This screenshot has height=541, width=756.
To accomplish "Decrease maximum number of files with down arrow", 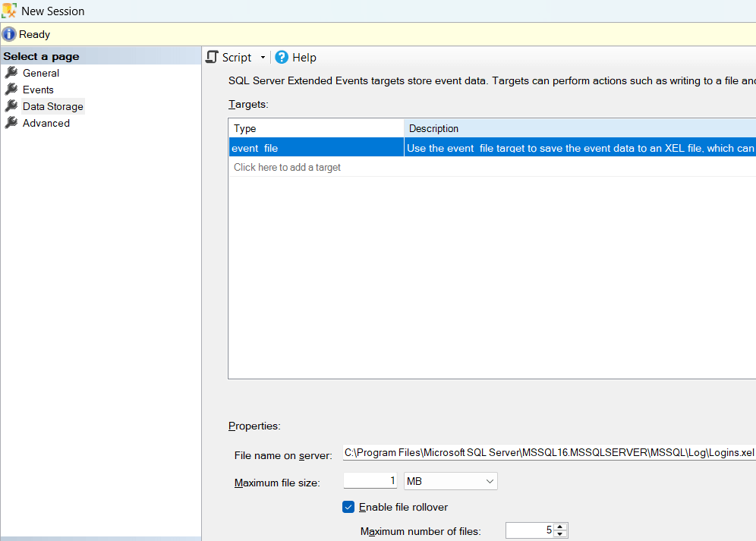I will click(x=559, y=533).
